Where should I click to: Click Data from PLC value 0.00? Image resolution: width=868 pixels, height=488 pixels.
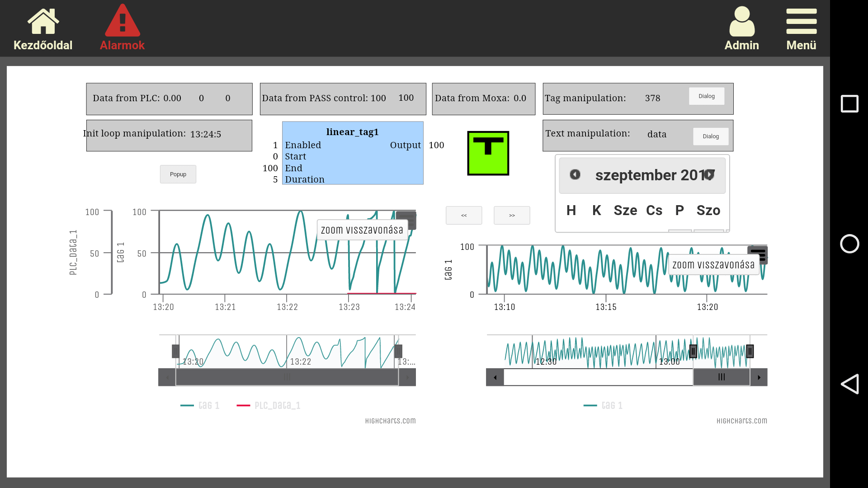(x=172, y=98)
